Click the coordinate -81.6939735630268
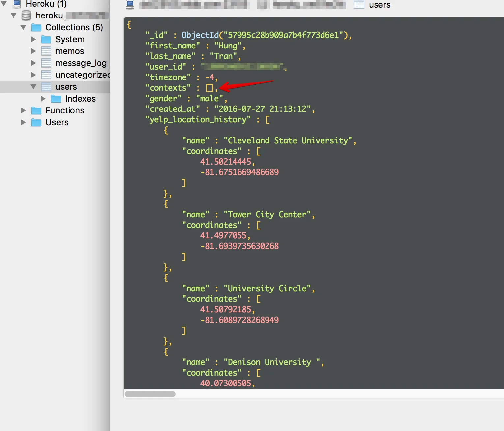Viewport: 504px width, 431px height. coord(239,246)
